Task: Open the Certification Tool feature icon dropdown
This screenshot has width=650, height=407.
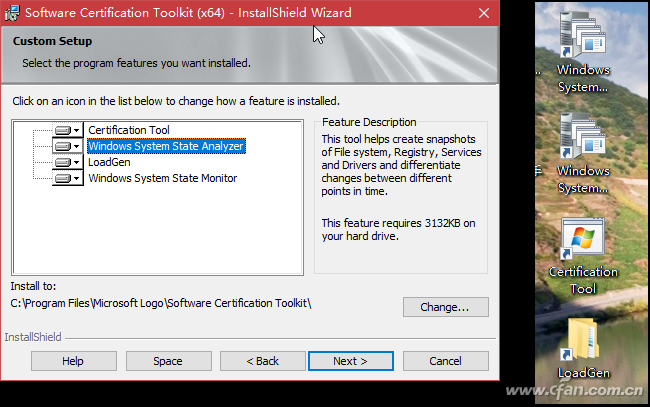Action: pyautogui.click(x=68, y=130)
